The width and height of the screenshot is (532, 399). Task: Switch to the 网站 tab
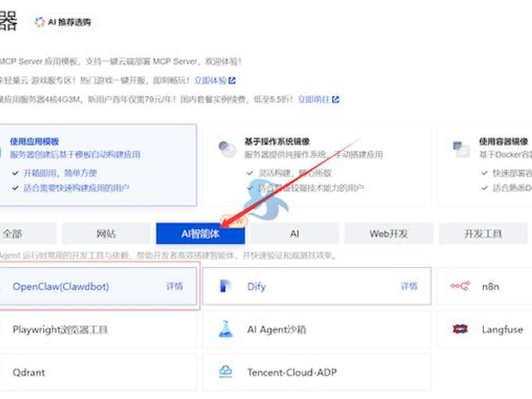coord(106,234)
